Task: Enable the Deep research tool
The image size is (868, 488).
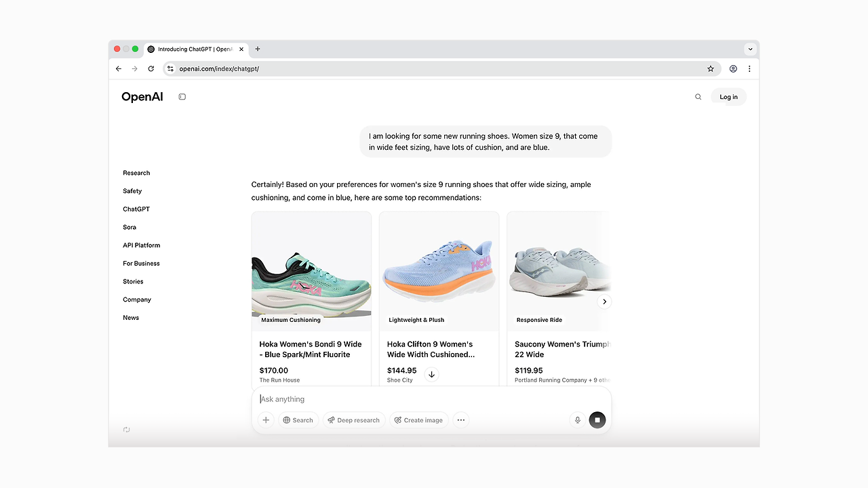Action: point(354,420)
